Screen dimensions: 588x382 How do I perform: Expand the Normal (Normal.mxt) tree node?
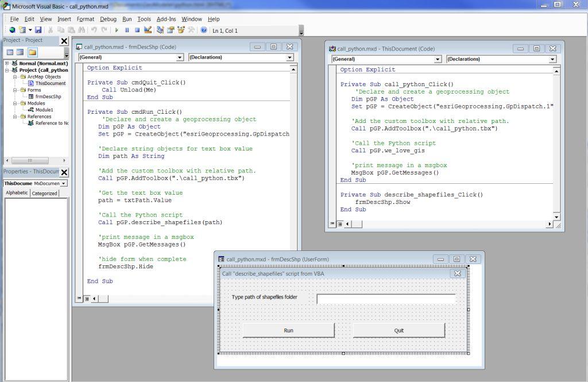coord(7,63)
